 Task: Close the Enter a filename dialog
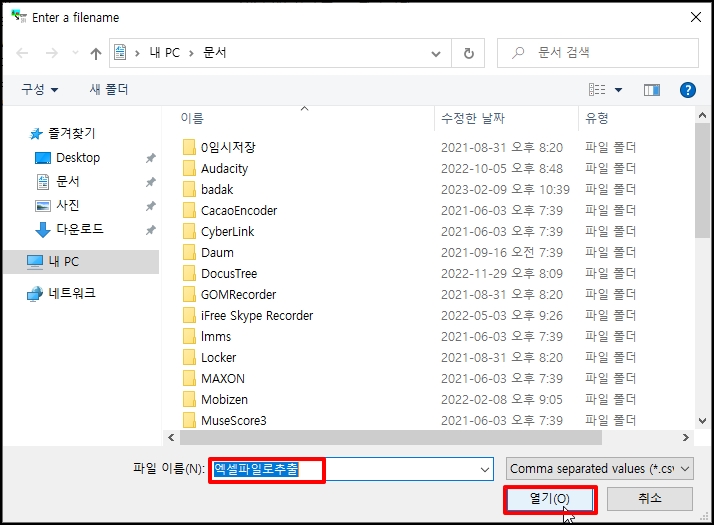(695, 17)
